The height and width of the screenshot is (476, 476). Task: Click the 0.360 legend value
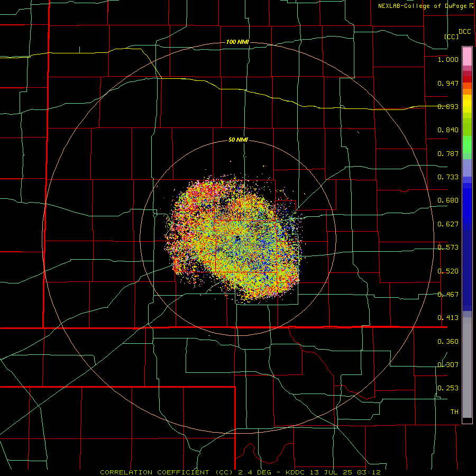pos(448,342)
